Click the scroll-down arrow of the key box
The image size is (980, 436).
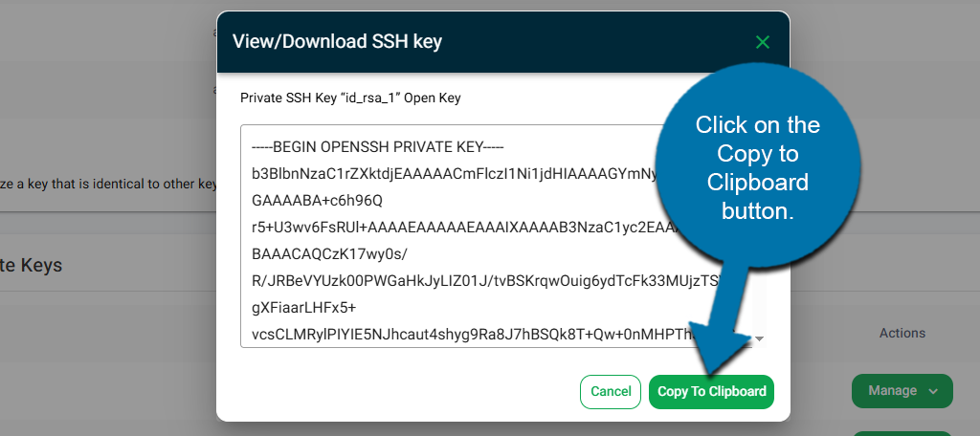tap(759, 338)
